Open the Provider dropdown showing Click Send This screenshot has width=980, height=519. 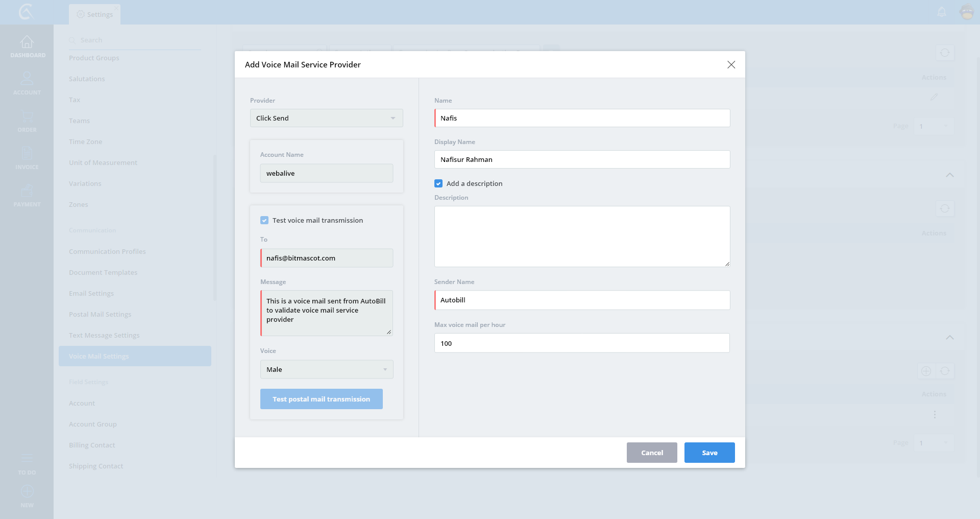(x=326, y=118)
